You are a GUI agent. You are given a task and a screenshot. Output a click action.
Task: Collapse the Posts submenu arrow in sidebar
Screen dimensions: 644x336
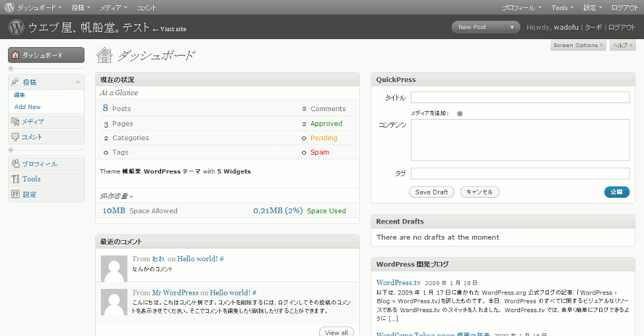[77, 83]
